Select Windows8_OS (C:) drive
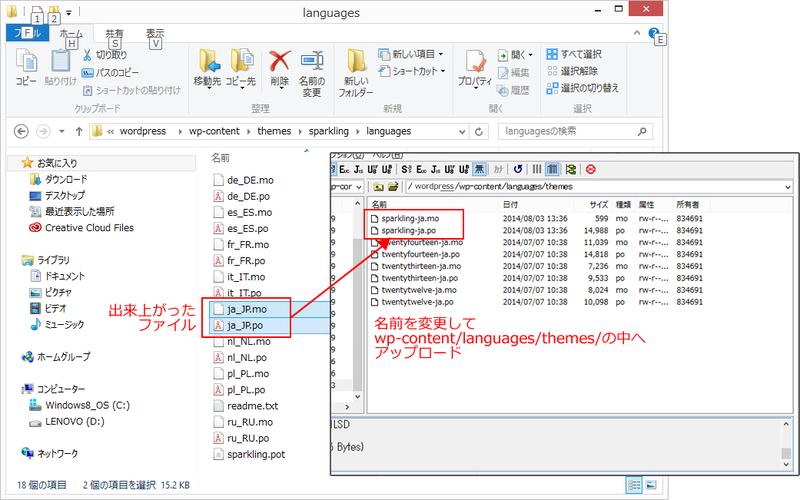Image resolution: width=800 pixels, height=500 pixels. click(80, 405)
